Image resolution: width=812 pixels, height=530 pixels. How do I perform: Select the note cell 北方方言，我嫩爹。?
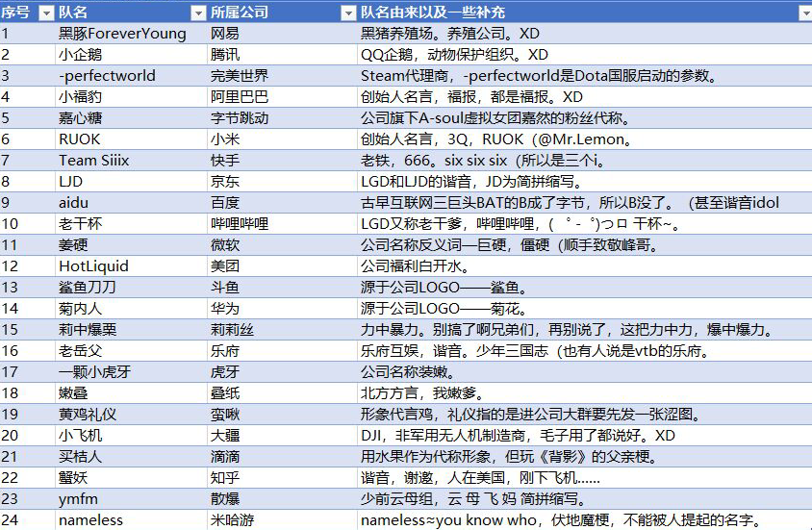point(585,393)
